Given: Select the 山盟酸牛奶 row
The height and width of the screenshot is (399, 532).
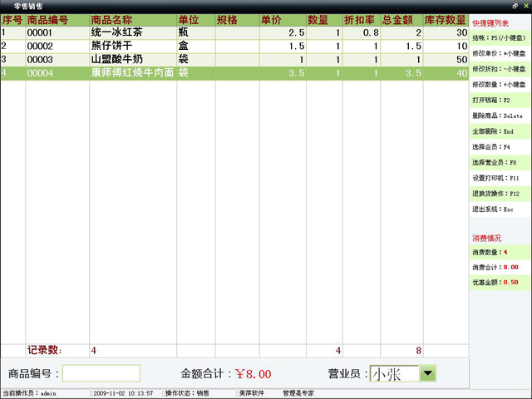Looking at the screenshot, I should (x=132, y=60).
